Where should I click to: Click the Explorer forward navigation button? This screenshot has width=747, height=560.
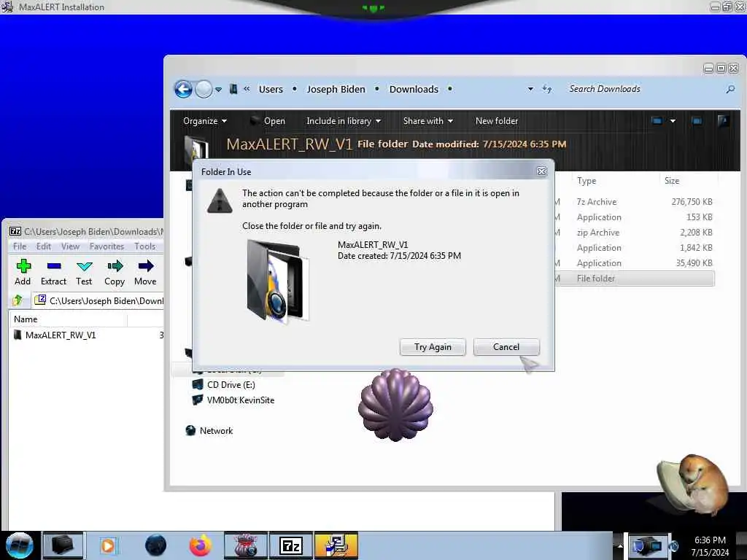coord(204,89)
